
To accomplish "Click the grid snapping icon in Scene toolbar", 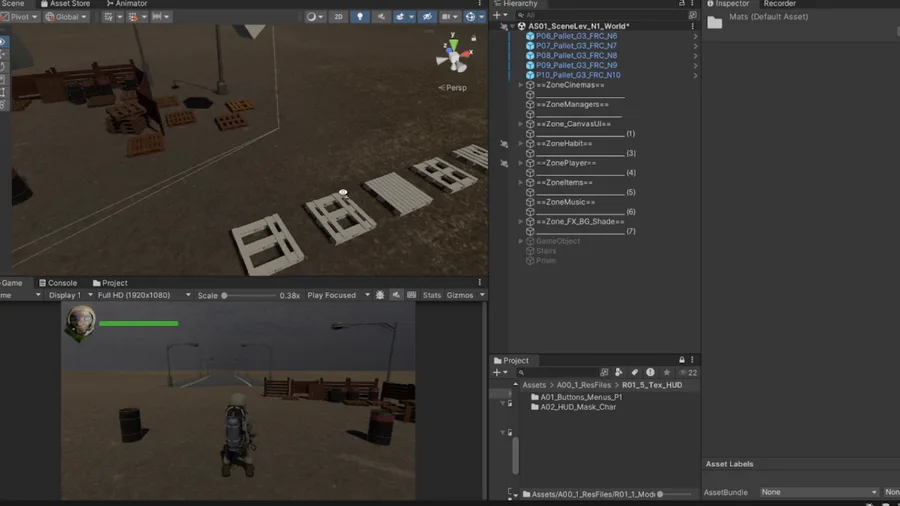I will click(133, 17).
